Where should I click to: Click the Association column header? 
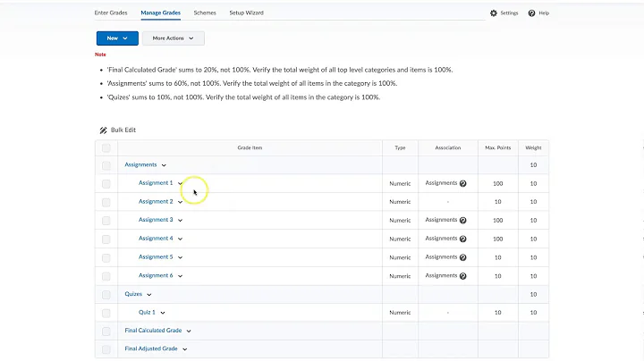tap(448, 147)
